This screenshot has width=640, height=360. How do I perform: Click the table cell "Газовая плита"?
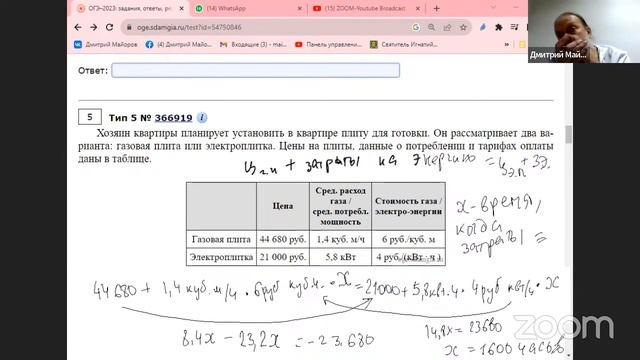[x=221, y=239]
